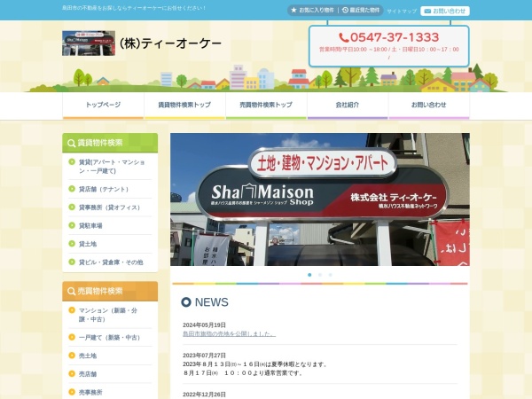
Task: Open the お問い合わせ navigation tab
Action: (x=429, y=106)
